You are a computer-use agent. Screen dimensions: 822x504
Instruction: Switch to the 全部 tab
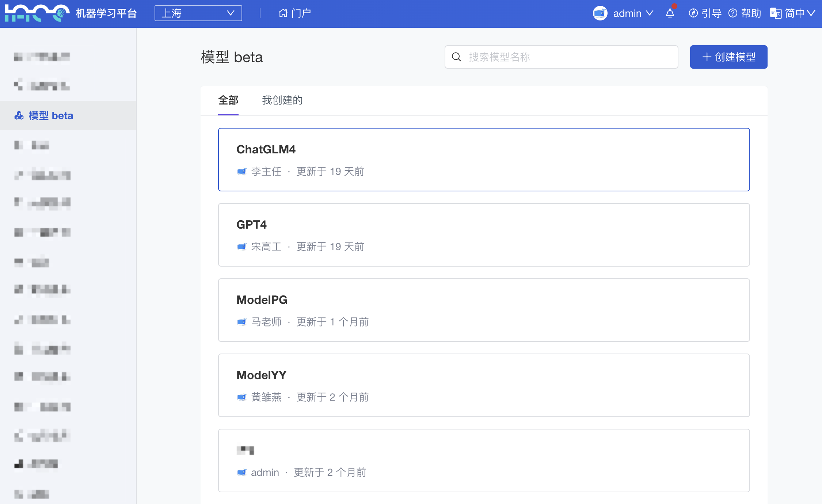228,100
